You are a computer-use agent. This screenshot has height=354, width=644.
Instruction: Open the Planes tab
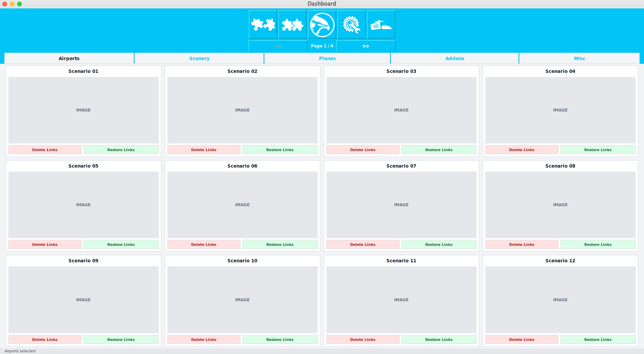(x=327, y=58)
